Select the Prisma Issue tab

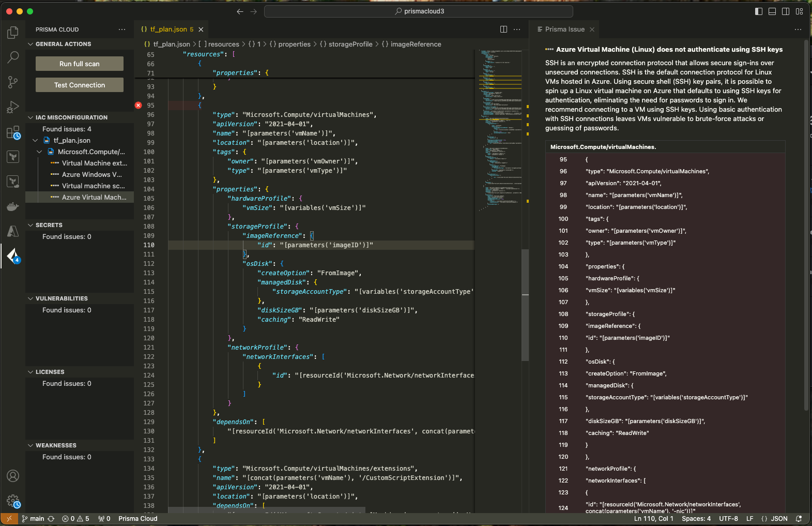[564, 29]
